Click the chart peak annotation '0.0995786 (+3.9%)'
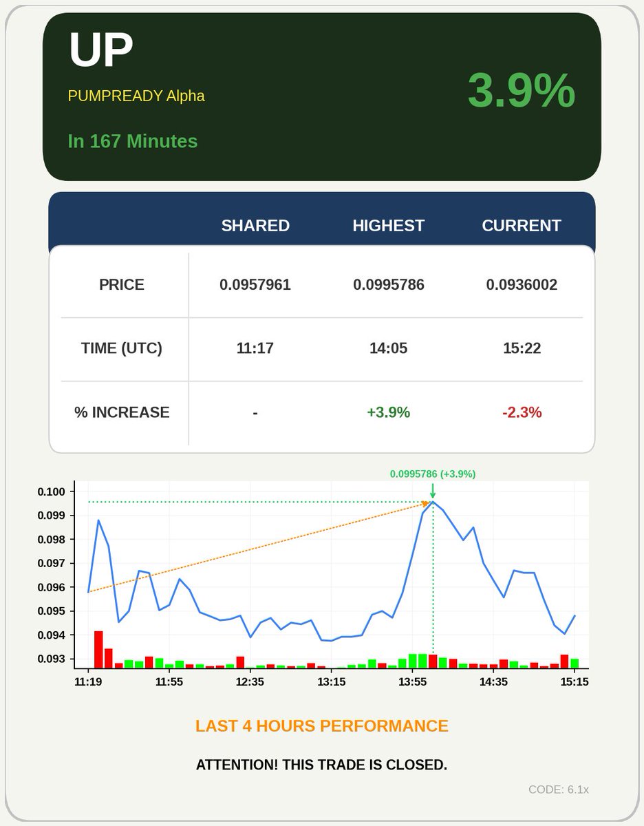 (433, 474)
